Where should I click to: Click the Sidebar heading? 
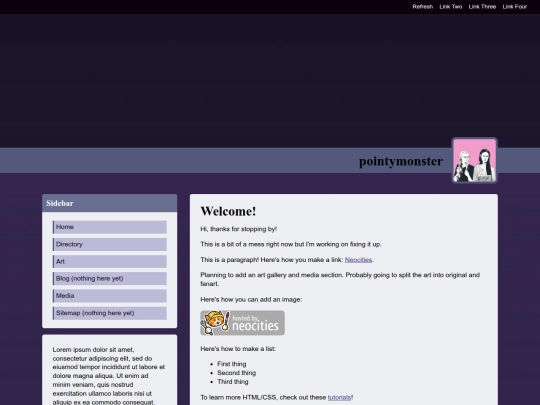[60, 203]
